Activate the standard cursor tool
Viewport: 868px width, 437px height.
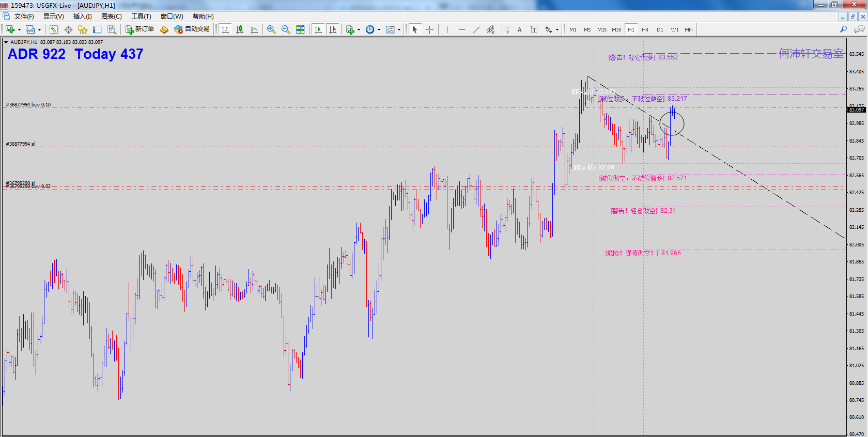click(x=414, y=29)
